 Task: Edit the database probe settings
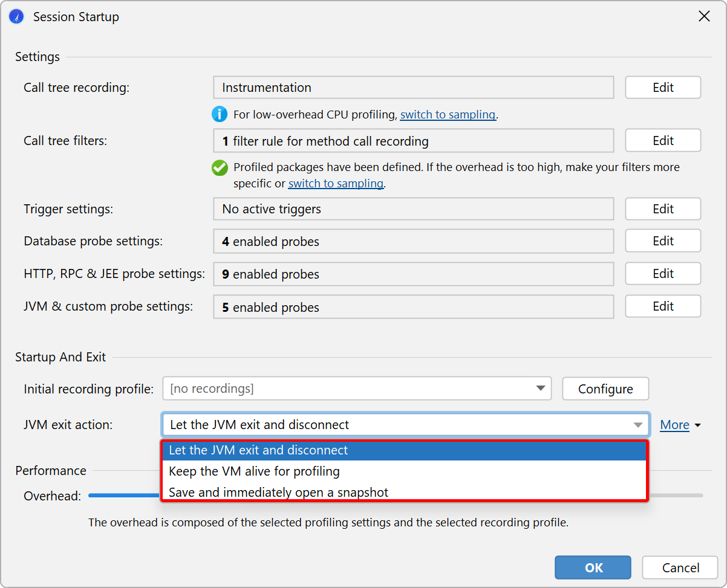tap(662, 241)
